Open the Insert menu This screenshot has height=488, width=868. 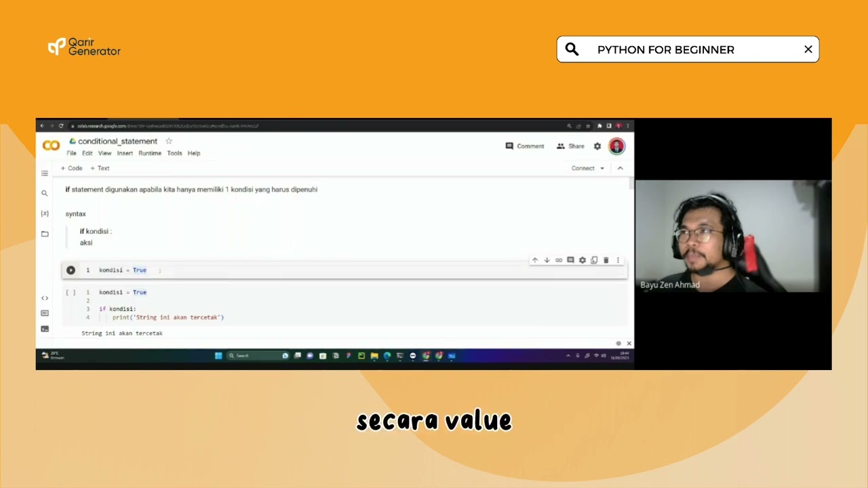[125, 153]
